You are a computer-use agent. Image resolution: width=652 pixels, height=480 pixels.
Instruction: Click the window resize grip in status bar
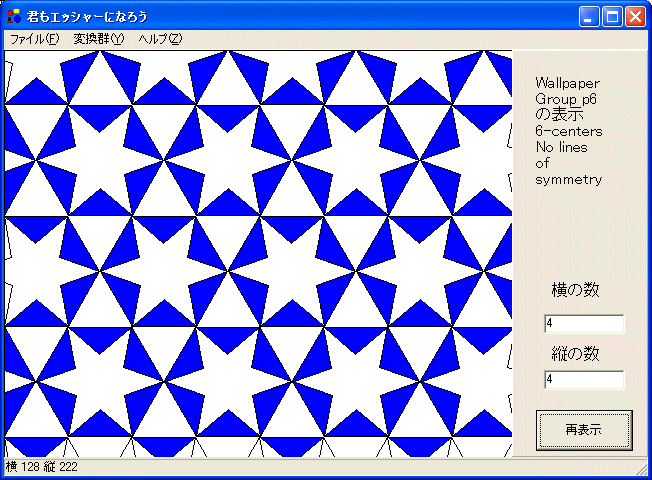click(x=642, y=469)
